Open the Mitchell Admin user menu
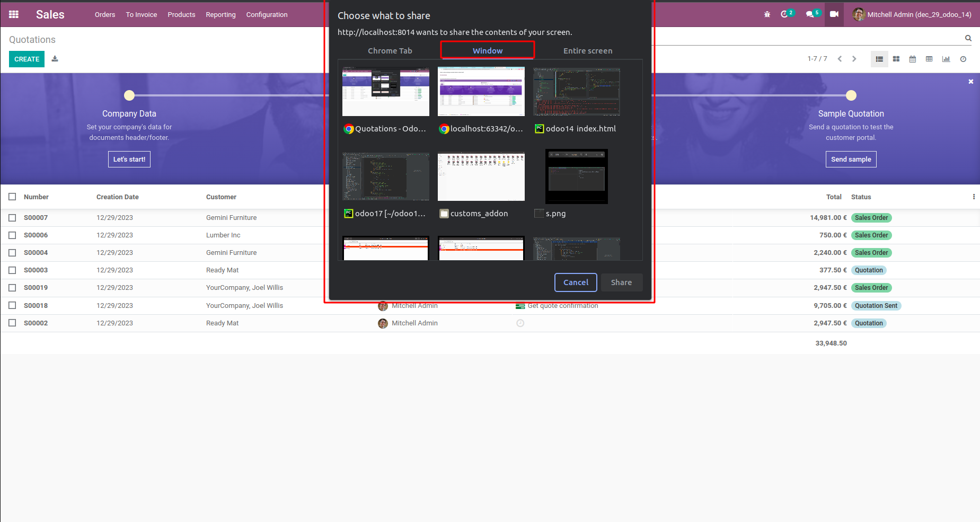The height and width of the screenshot is (522, 980). [912, 14]
